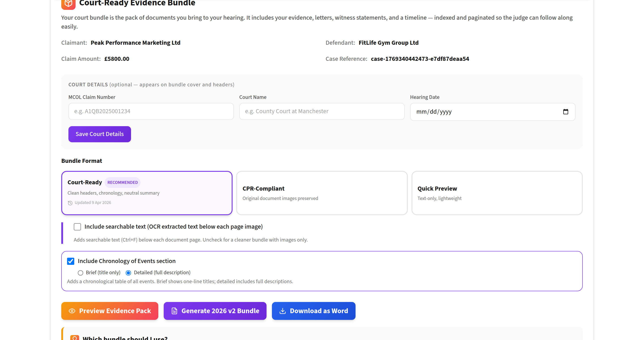Focus the MCOL Claim Number field

(x=151, y=111)
